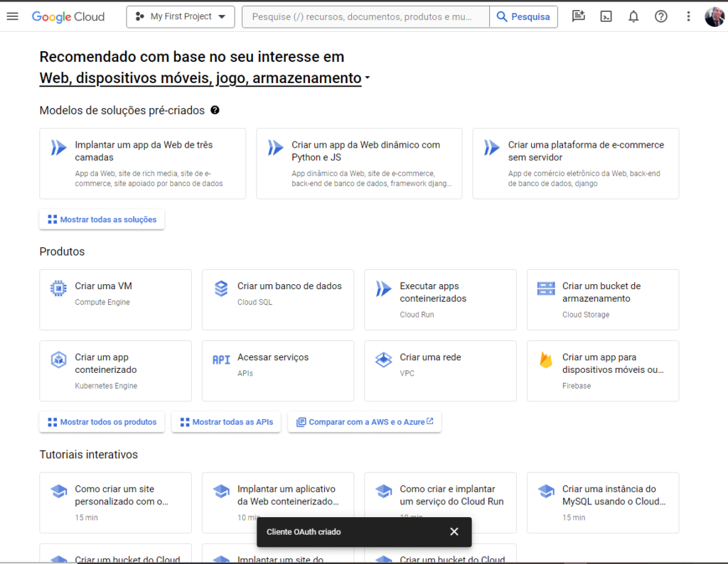The image size is (728, 564).
Task: Open Criar um app para dispositivos móveis card
Action: [x=603, y=371]
